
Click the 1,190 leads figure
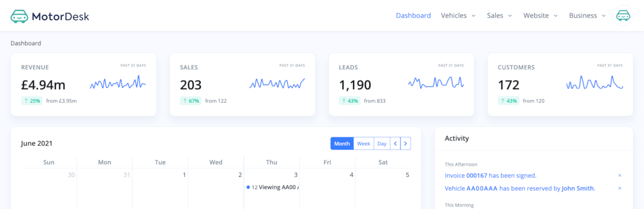[355, 85]
